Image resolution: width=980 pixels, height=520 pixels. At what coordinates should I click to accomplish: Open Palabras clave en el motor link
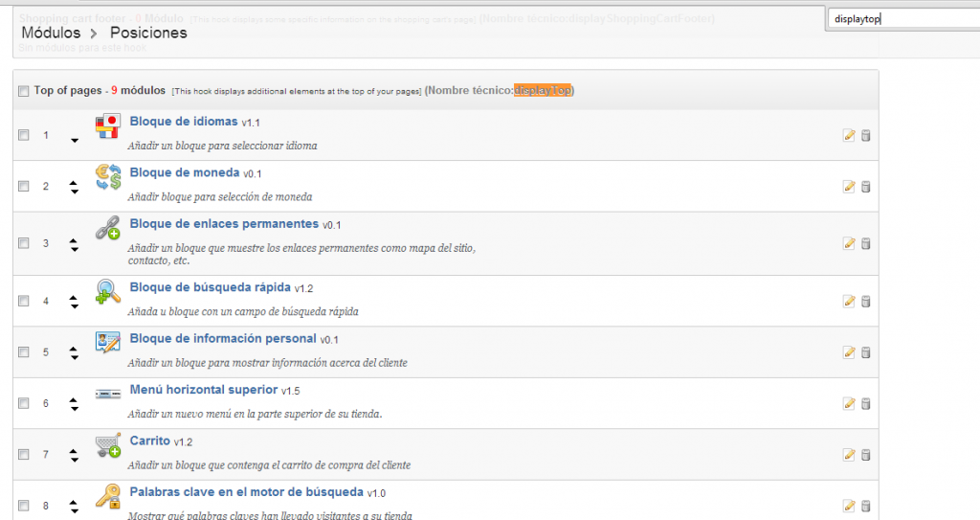(x=246, y=492)
